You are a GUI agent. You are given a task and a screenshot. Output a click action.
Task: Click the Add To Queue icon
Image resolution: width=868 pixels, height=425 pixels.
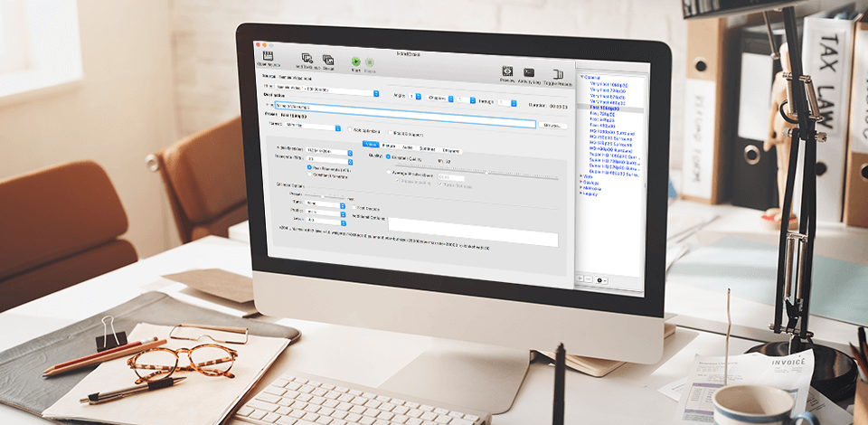point(307,59)
